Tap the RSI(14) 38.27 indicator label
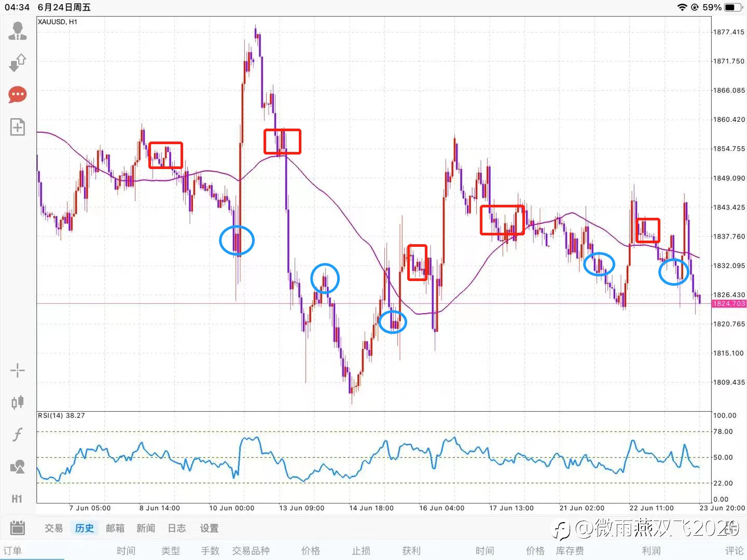Screen dimensions: 747x560 (x=61, y=415)
